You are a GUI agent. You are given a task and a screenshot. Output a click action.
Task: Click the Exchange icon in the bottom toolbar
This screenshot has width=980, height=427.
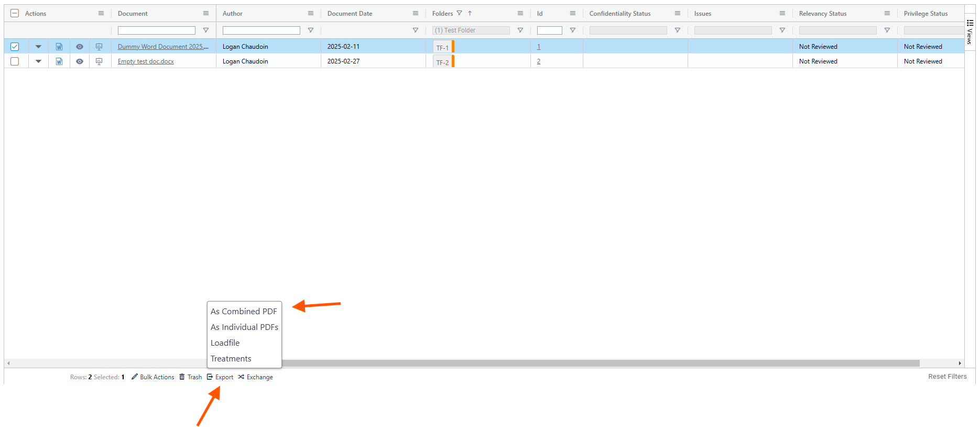[241, 377]
